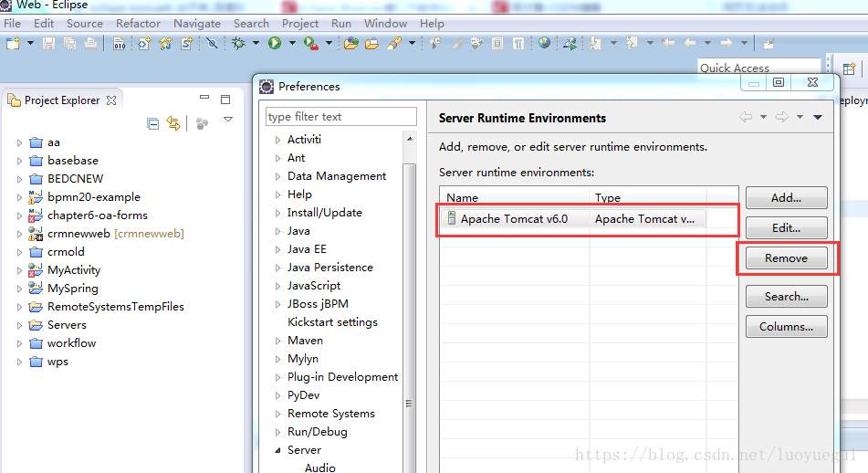868x473 pixels.
Task: Open the File menu
Action: [12, 23]
